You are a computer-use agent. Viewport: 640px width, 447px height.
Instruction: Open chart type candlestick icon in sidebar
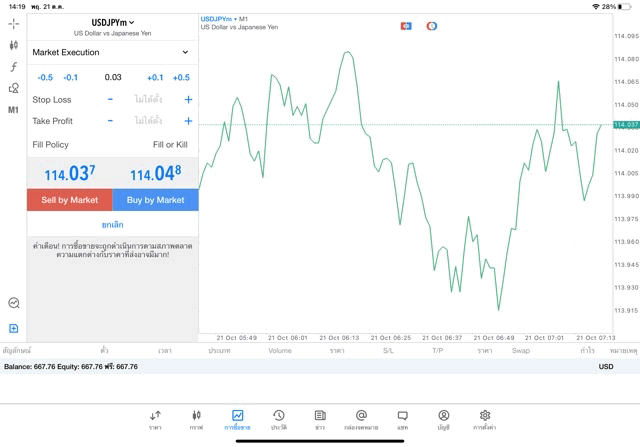pyautogui.click(x=14, y=45)
